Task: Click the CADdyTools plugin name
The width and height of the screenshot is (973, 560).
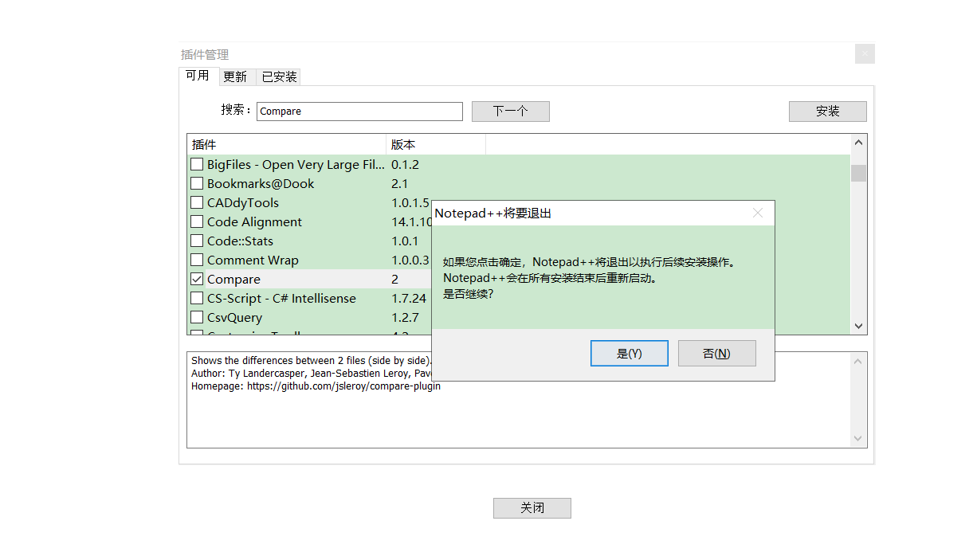Action: coord(243,203)
